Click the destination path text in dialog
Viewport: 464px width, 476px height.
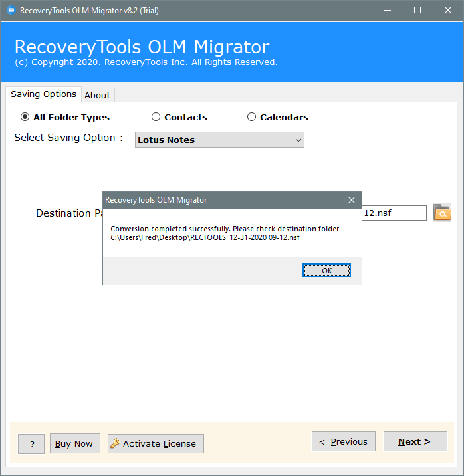coord(205,237)
